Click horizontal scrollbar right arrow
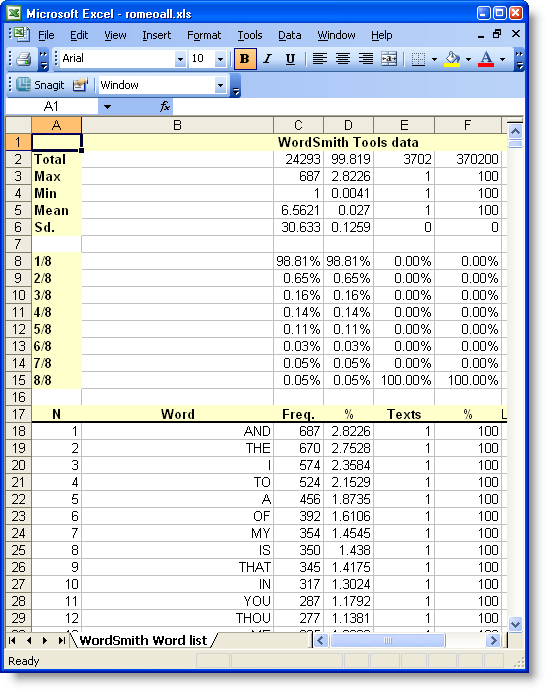The height and width of the screenshot is (689, 545). [493, 641]
